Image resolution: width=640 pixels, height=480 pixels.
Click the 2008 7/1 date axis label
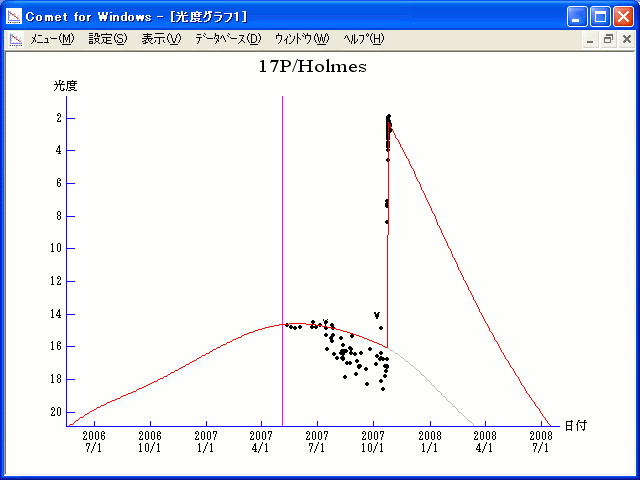(541, 442)
